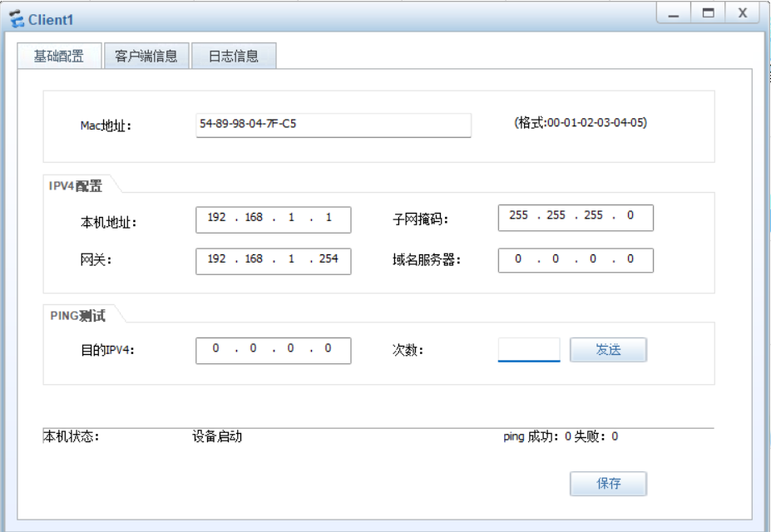Click the 发送 button
The image size is (771, 532).
tap(608, 350)
